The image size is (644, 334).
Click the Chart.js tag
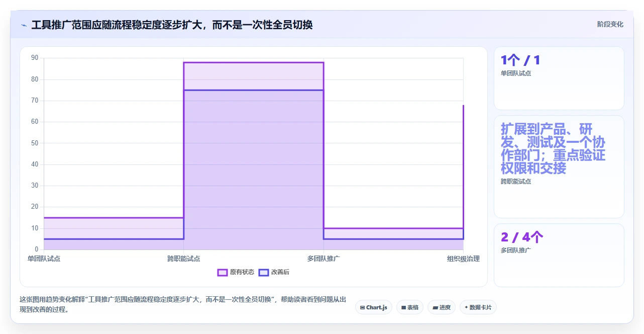pyautogui.click(x=374, y=307)
